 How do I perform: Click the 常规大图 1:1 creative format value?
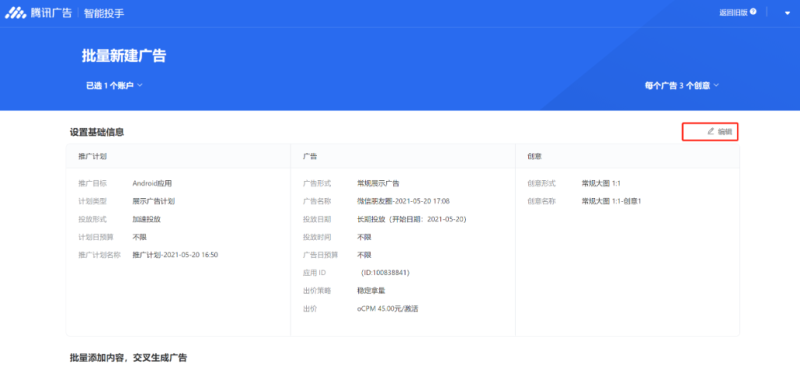point(601,183)
